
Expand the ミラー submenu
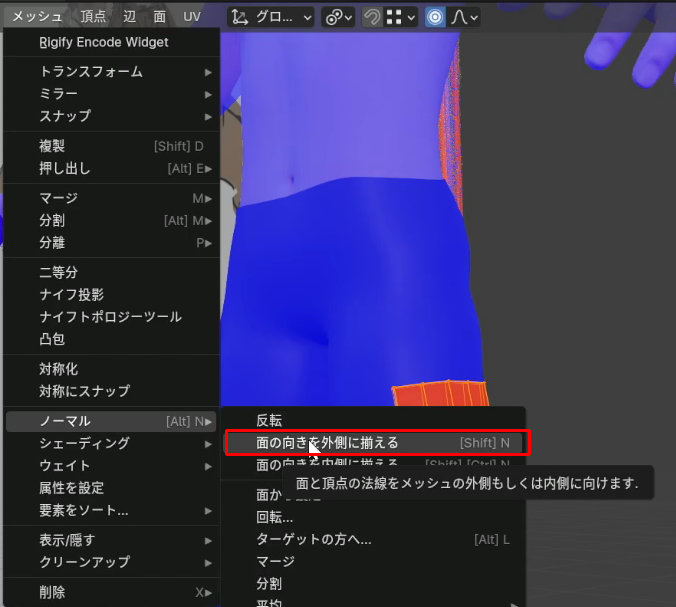coord(112,94)
